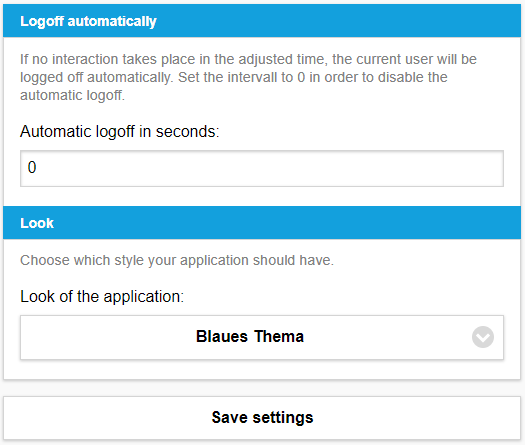Click the Look of the application label
The height and width of the screenshot is (445, 525).
click(102, 296)
